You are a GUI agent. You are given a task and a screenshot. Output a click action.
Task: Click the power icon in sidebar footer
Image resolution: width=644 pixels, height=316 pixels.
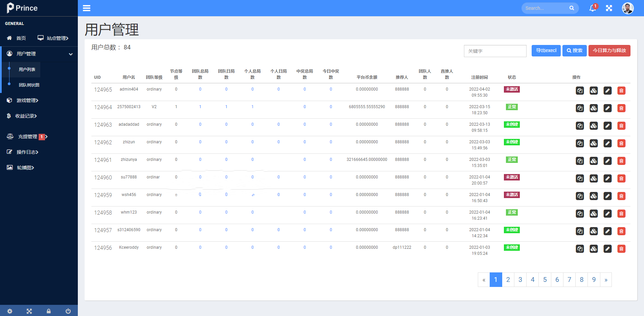click(68, 311)
